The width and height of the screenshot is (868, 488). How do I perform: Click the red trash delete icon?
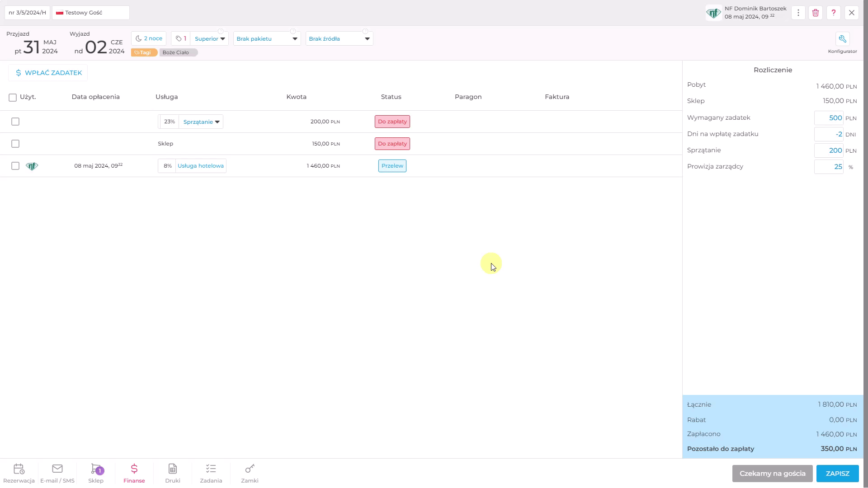816,13
